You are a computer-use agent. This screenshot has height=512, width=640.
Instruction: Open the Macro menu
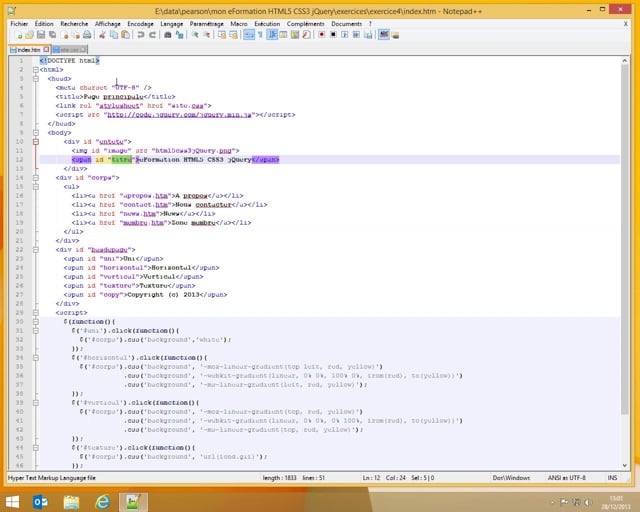click(239, 24)
